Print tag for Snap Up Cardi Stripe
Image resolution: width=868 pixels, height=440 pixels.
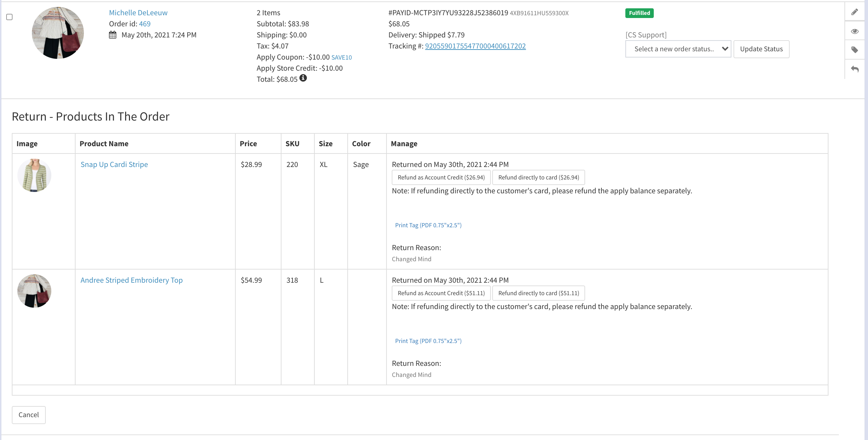click(428, 225)
